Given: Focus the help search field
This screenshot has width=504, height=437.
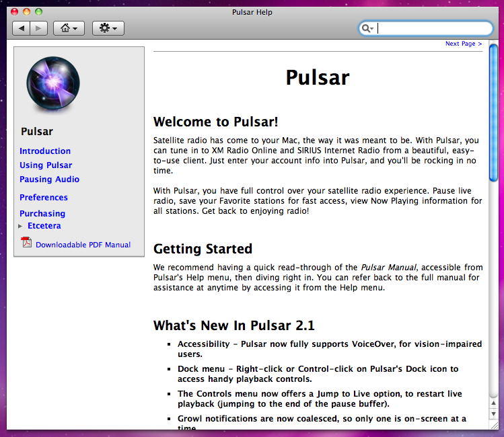Looking at the screenshot, I should [x=426, y=28].
